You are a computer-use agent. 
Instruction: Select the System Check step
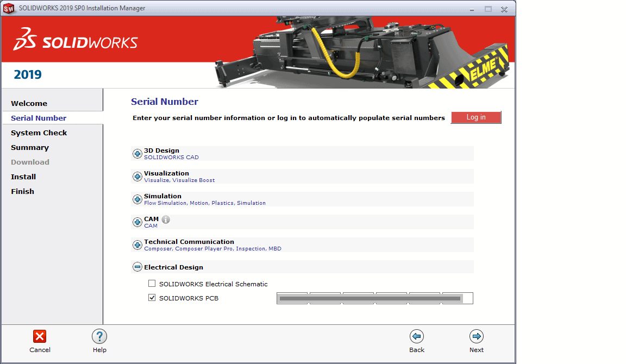coord(39,133)
